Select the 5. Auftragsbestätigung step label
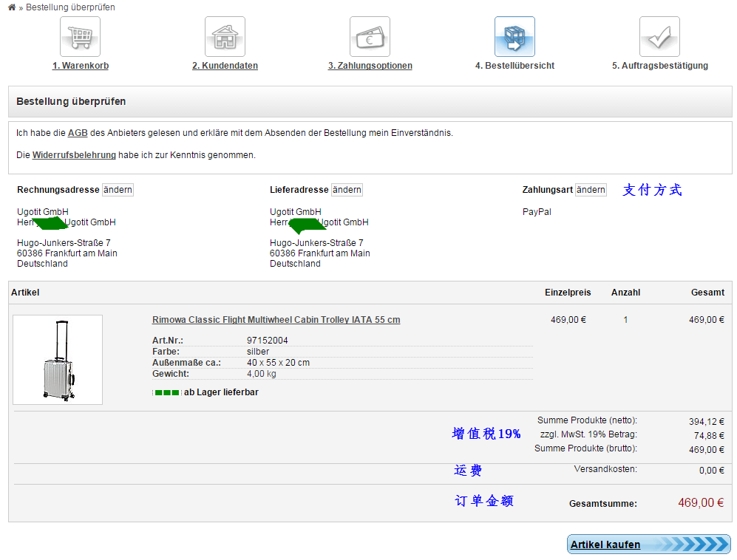 [x=660, y=66]
